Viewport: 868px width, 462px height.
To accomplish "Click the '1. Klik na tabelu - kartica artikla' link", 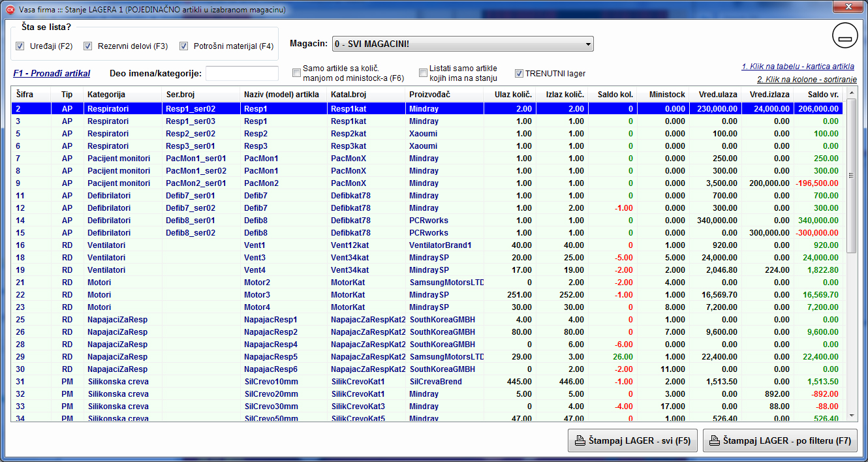I will click(798, 67).
